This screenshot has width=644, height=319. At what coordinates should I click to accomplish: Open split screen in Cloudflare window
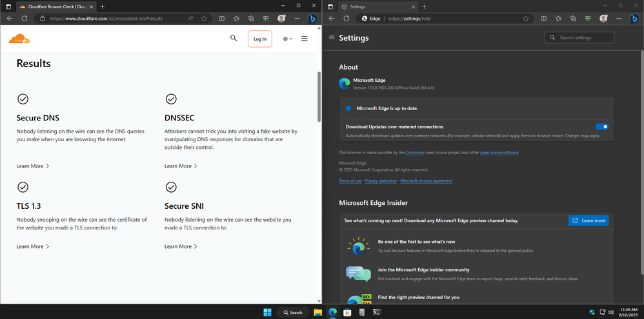pyautogui.click(x=221, y=19)
